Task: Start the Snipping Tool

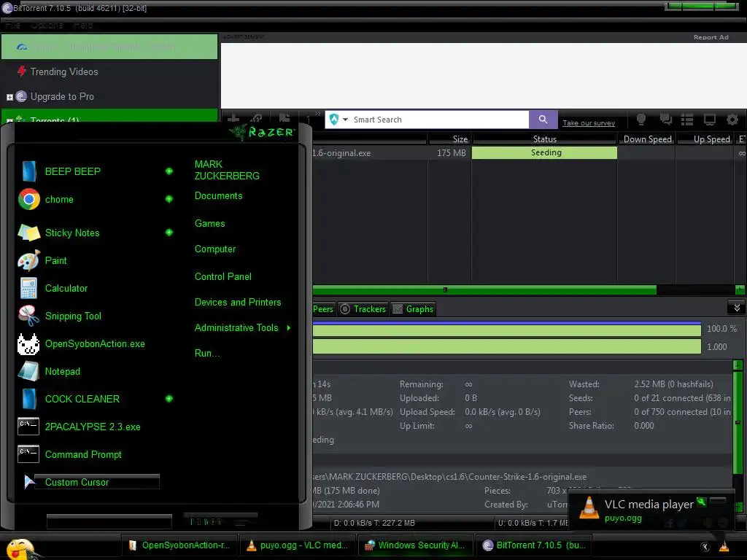Action: [x=73, y=316]
